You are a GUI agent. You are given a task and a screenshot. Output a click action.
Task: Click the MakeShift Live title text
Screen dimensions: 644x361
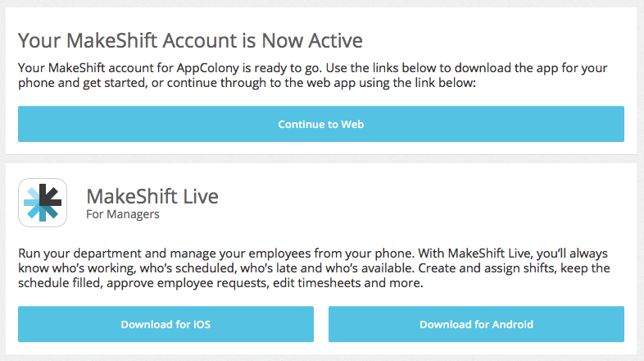(x=152, y=197)
